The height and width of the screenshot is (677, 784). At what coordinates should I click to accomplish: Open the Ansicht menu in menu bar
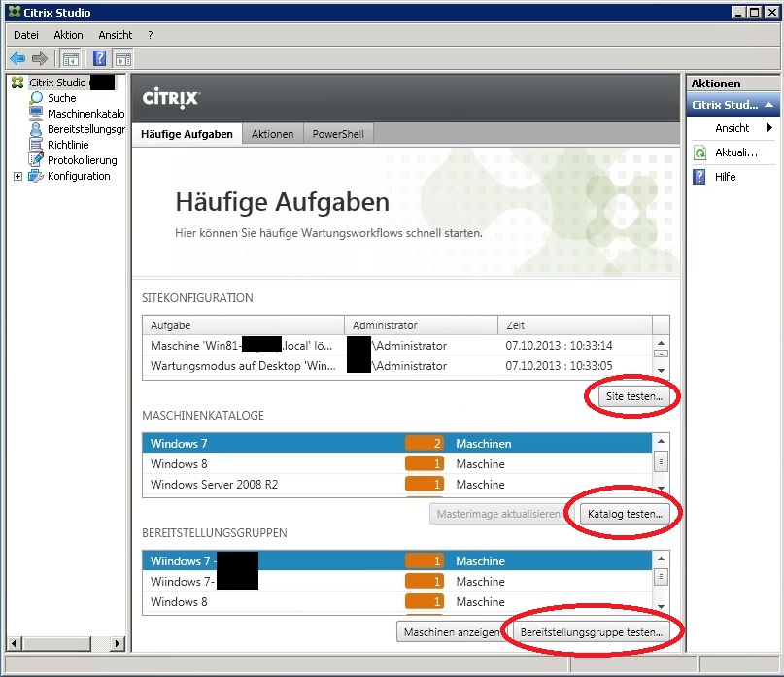click(116, 35)
